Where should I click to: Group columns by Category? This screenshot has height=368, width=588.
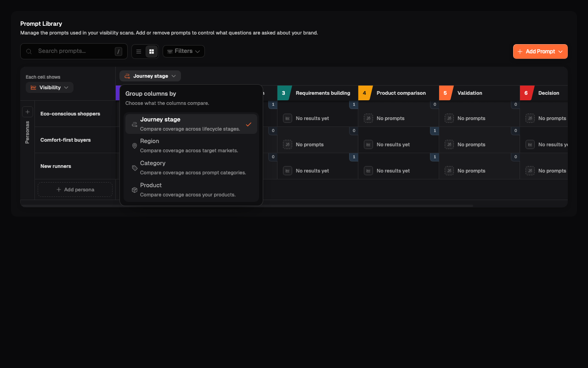point(191,168)
